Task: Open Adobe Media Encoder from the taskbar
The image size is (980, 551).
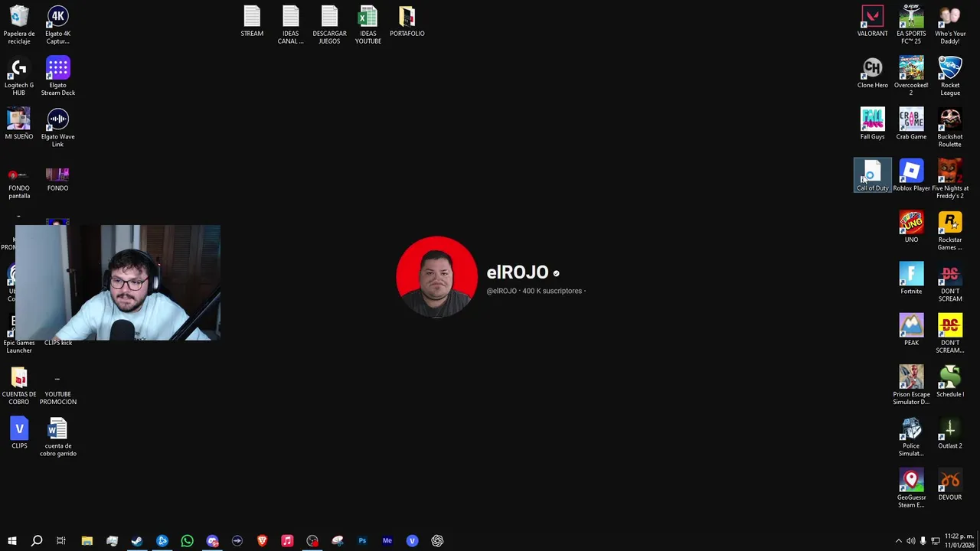Action: coord(387,541)
